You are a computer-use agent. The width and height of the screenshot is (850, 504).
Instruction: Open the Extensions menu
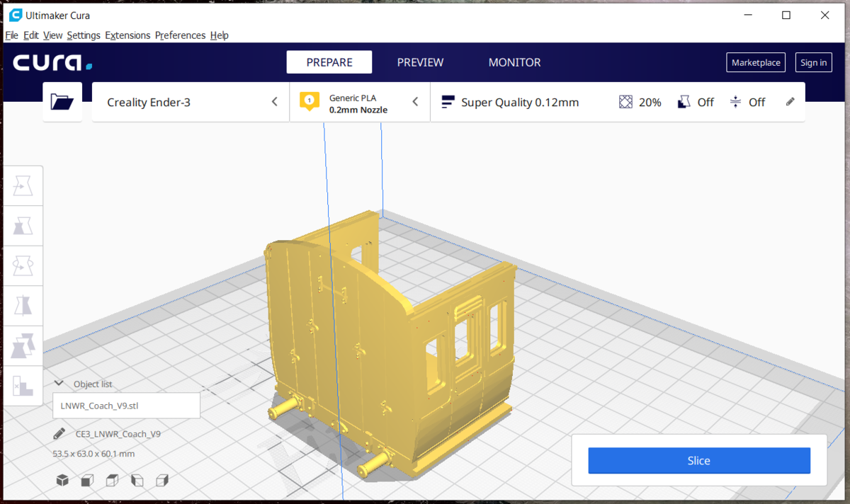[127, 35]
